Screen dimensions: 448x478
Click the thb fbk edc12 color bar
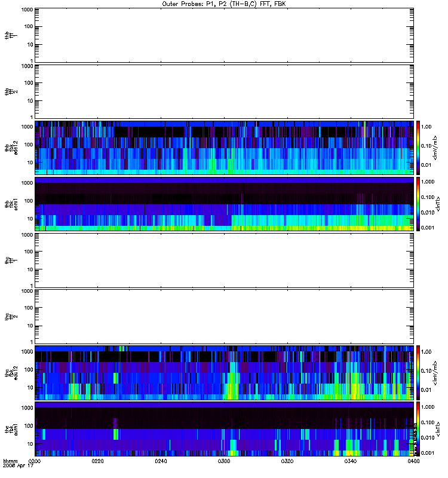point(418,148)
